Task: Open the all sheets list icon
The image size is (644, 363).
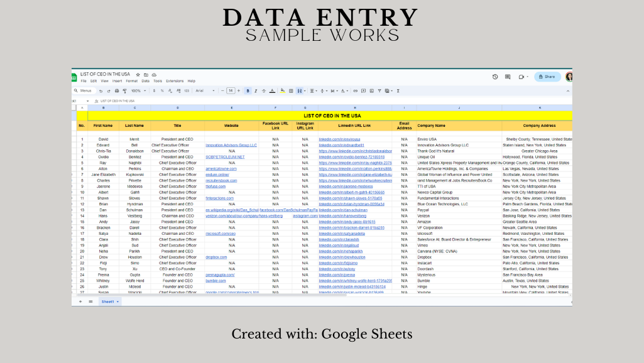Action: point(90,301)
